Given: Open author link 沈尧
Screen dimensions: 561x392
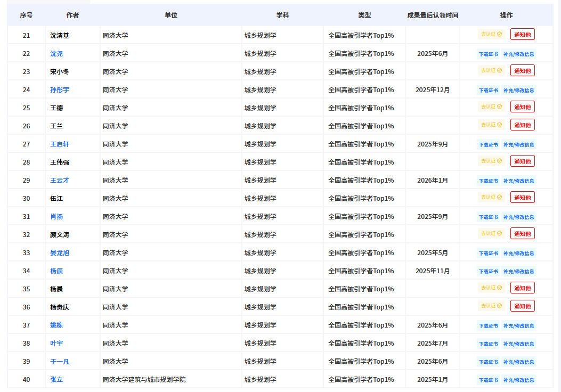Looking at the screenshot, I should [x=56, y=53].
